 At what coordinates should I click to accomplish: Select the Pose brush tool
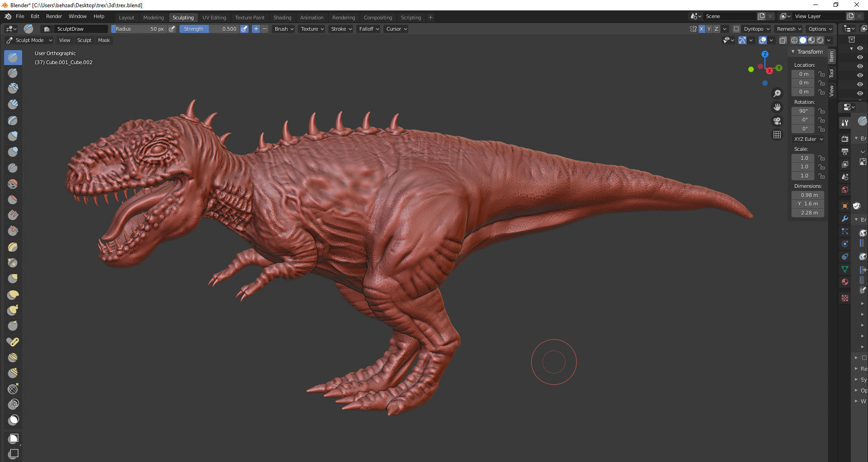13,342
